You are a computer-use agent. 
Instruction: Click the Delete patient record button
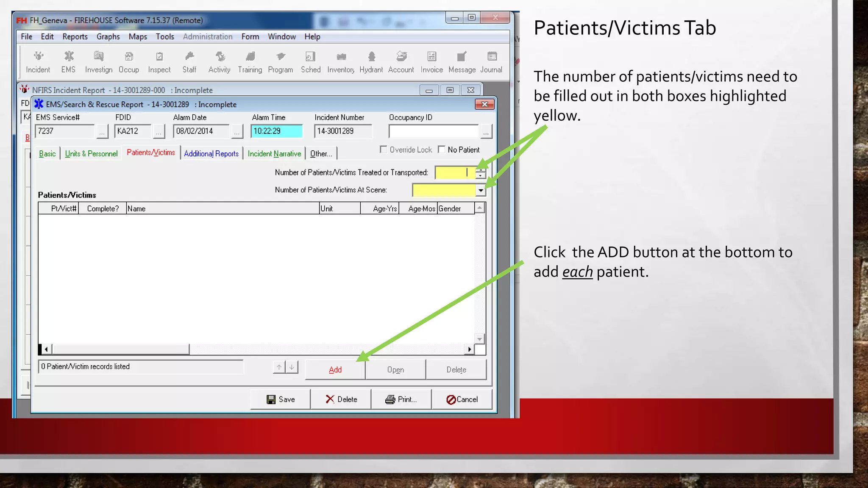[x=456, y=370]
